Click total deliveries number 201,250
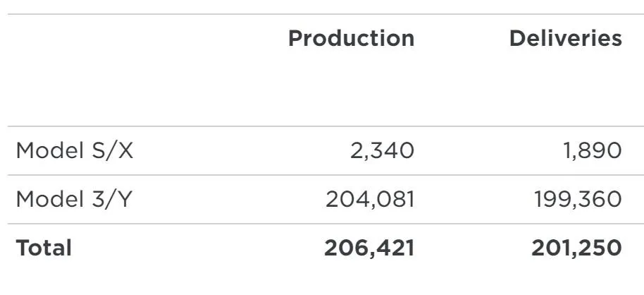This screenshot has height=295, width=644. tap(577, 248)
